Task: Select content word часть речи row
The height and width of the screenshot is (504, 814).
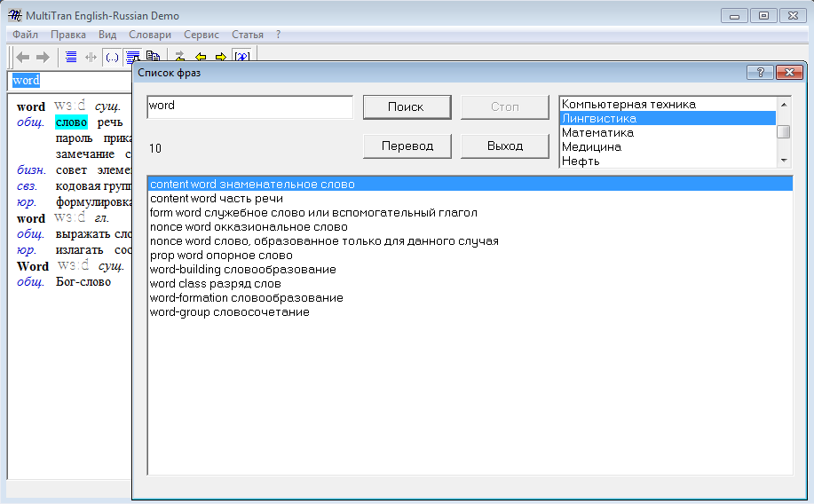Action: coord(470,198)
